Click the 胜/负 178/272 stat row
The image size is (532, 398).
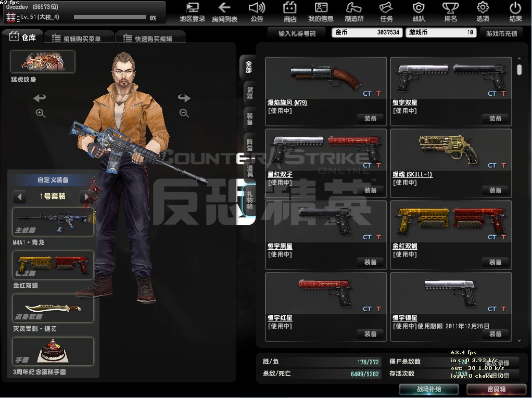321,362
